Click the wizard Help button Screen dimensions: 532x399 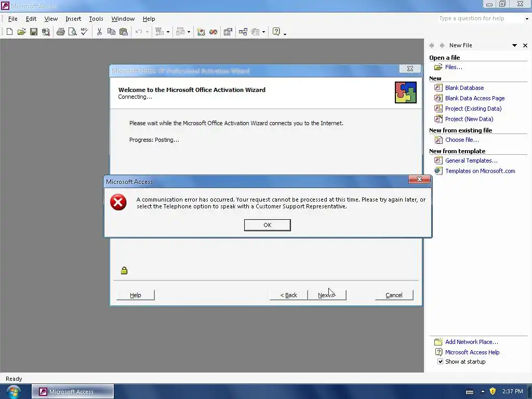click(x=136, y=295)
